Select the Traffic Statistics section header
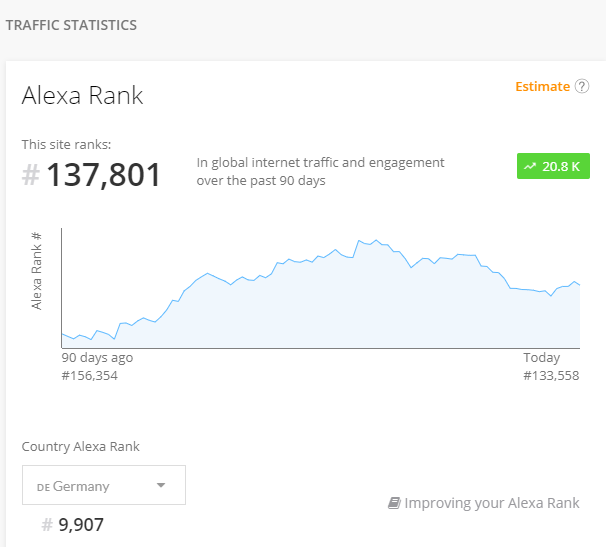This screenshot has height=547, width=606. pos(71,25)
